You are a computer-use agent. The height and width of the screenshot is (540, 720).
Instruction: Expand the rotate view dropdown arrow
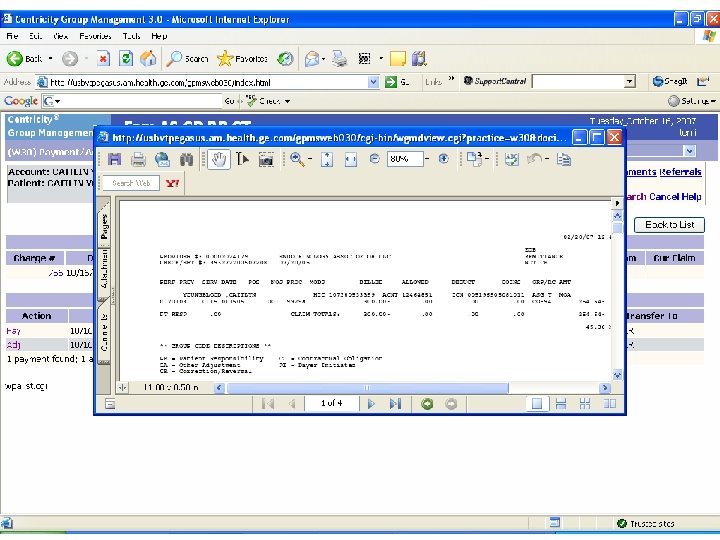click(487, 159)
